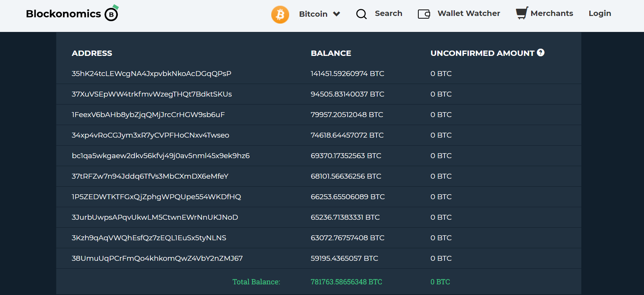
Task: Click the Blockonomics B logo icon
Action: (x=111, y=13)
